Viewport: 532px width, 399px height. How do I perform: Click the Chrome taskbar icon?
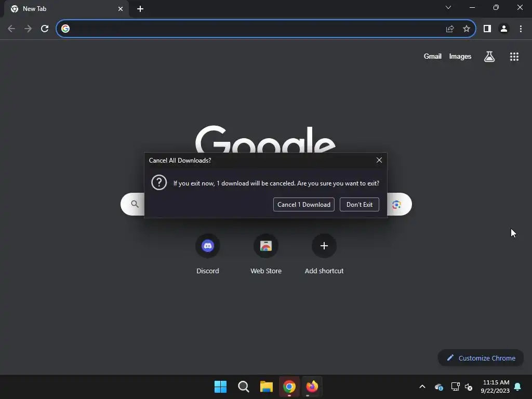(x=289, y=387)
